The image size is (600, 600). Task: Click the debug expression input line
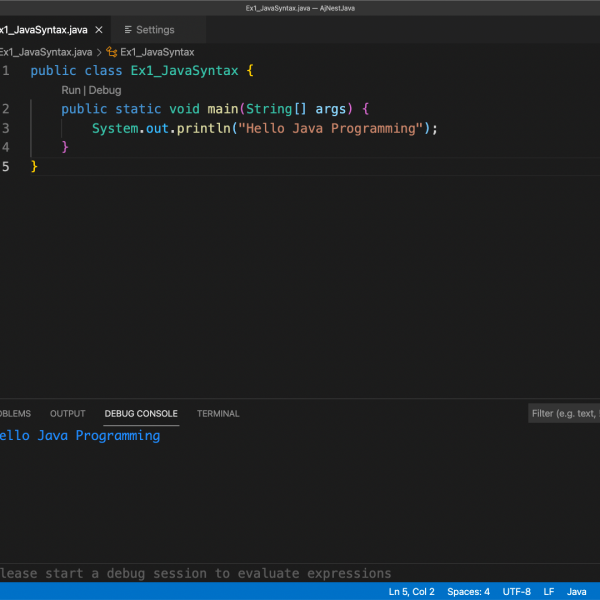click(x=200, y=573)
